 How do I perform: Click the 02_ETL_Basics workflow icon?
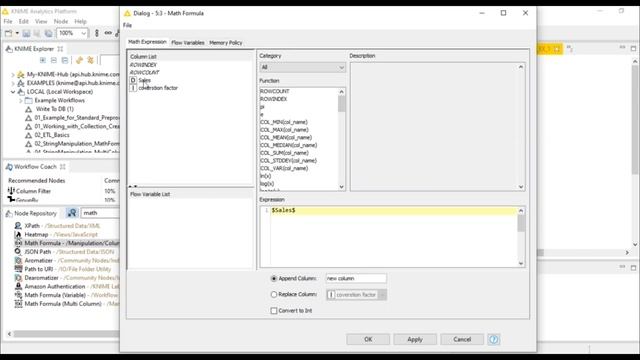29,135
